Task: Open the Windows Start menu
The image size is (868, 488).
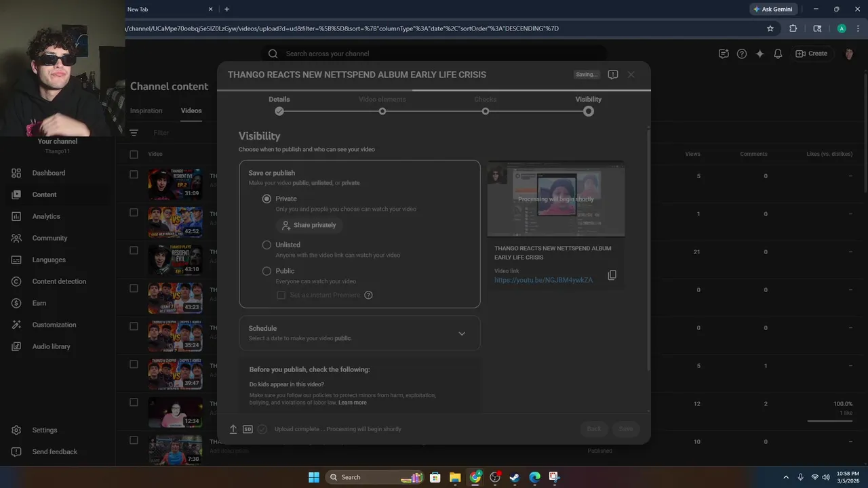Action: pos(314,477)
